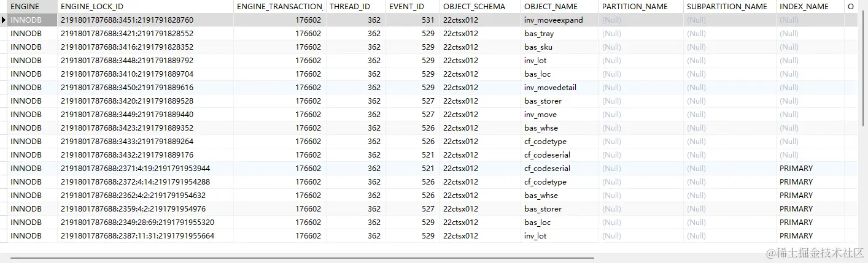This screenshot has width=868, height=263.
Task: Select lock ID ending in 2191791954632
Action: point(145,196)
